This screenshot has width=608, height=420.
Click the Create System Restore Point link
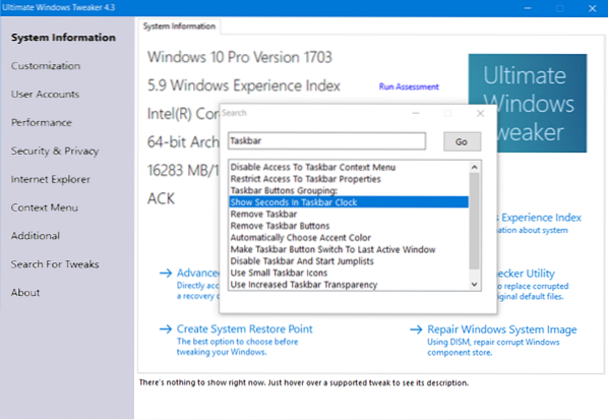pyautogui.click(x=243, y=329)
